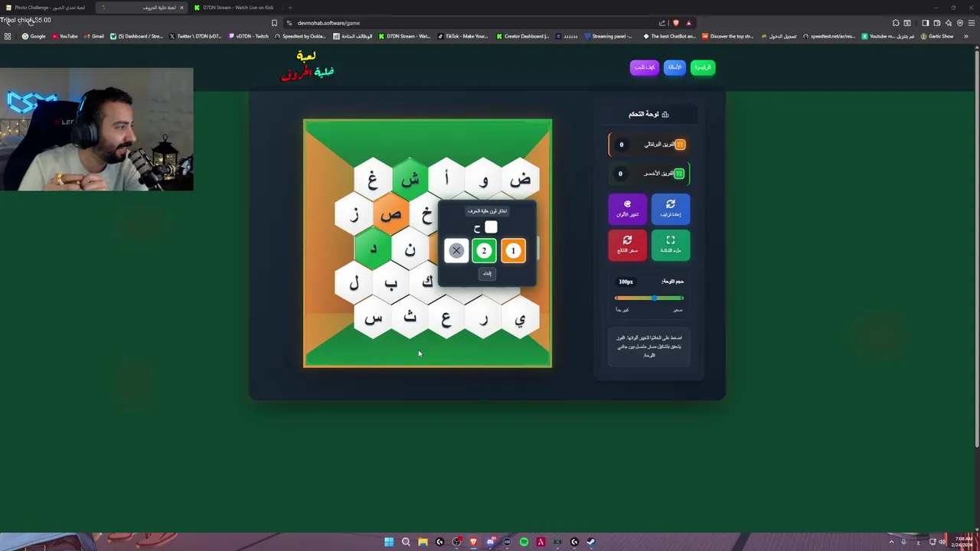The height and width of the screenshot is (551, 980).
Task: Select the ي hexagon cell
Action: pyautogui.click(x=520, y=318)
